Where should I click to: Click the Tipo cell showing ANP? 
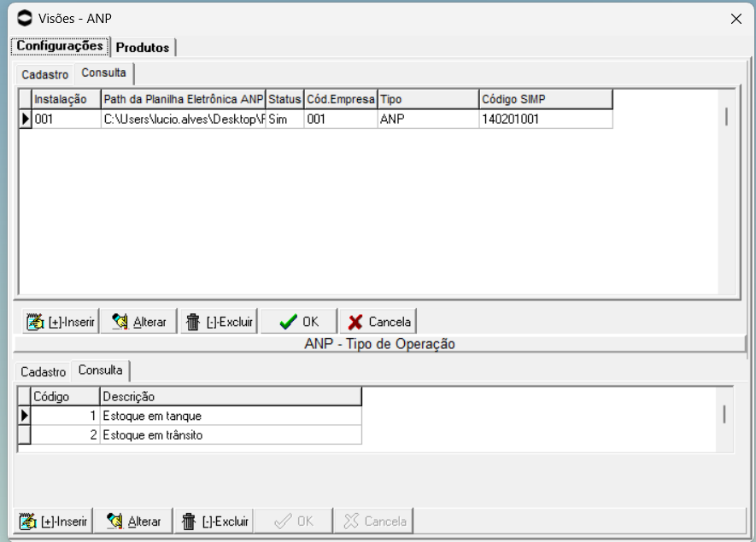pos(428,119)
